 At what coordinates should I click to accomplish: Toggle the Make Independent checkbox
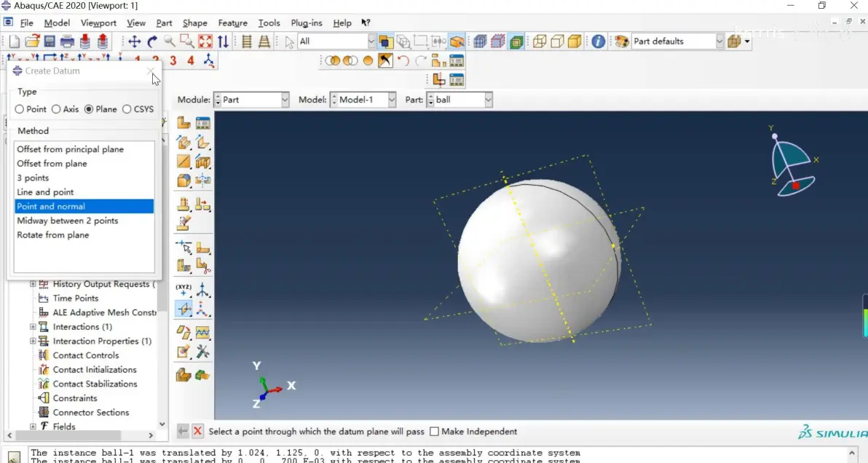pos(435,432)
